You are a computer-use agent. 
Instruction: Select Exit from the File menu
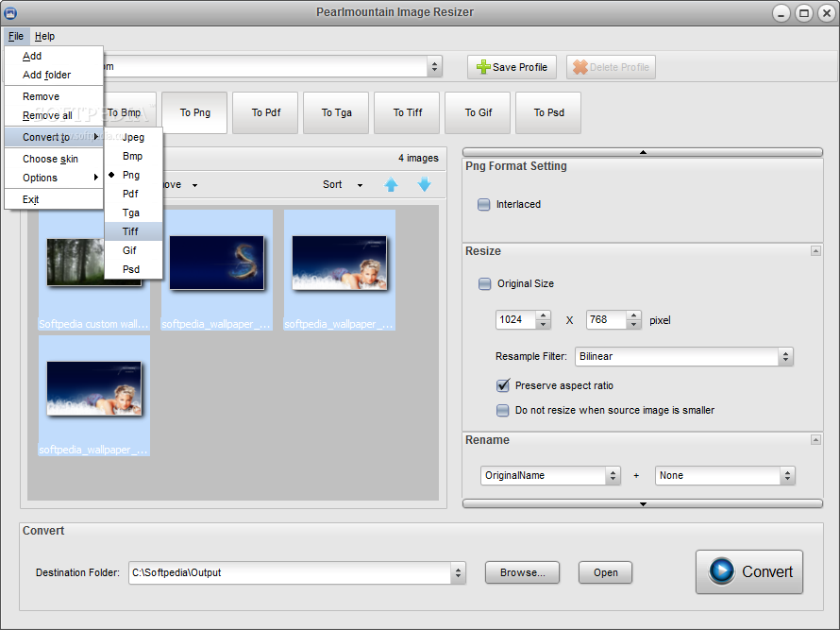[x=54, y=199]
